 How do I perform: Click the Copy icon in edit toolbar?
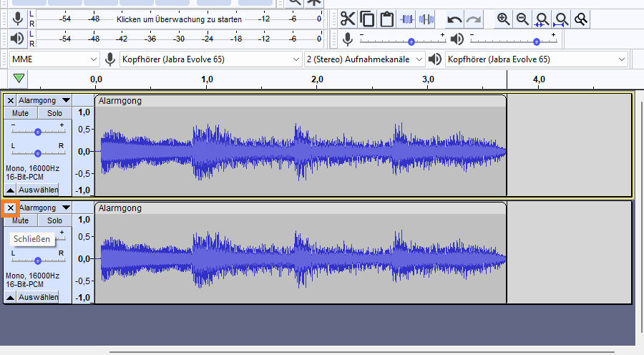click(x=367, y=19)
